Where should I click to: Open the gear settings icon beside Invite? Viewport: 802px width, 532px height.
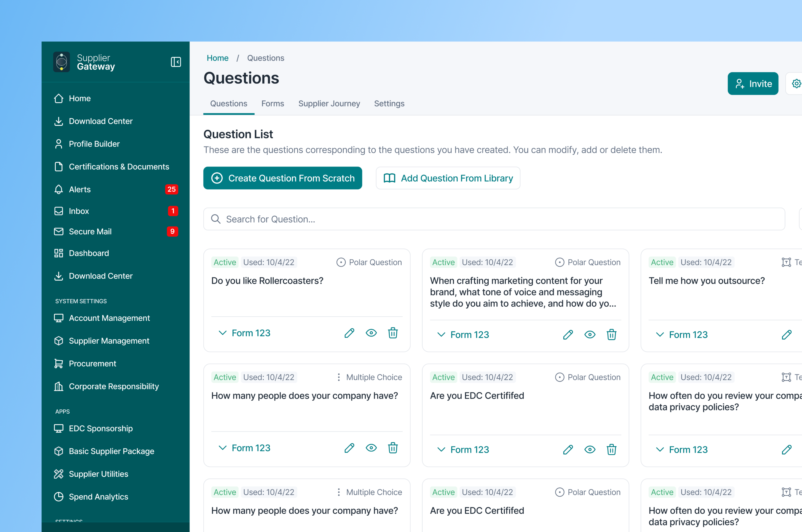tap(796, 84)
